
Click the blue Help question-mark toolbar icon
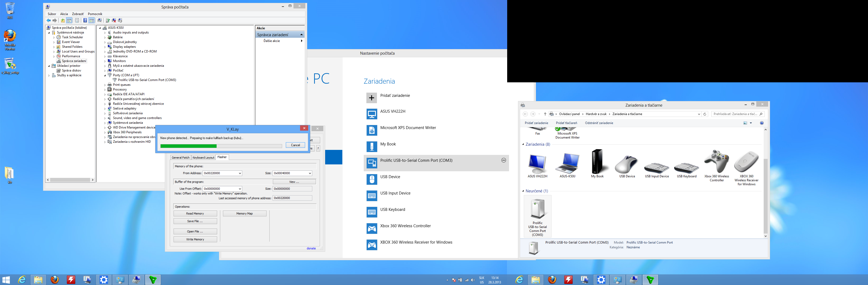click(x=85, y=21)
